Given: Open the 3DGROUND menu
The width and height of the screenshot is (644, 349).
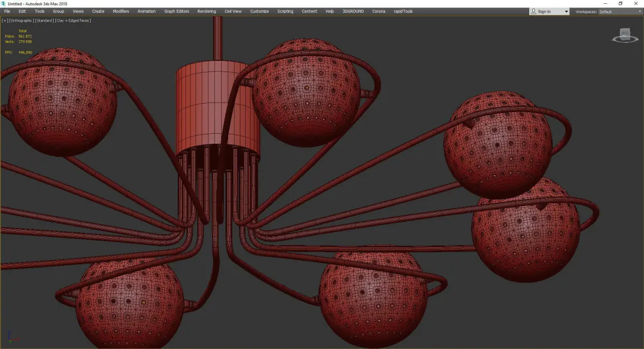Looking at the screenshot, I should (x=354, y=11).
